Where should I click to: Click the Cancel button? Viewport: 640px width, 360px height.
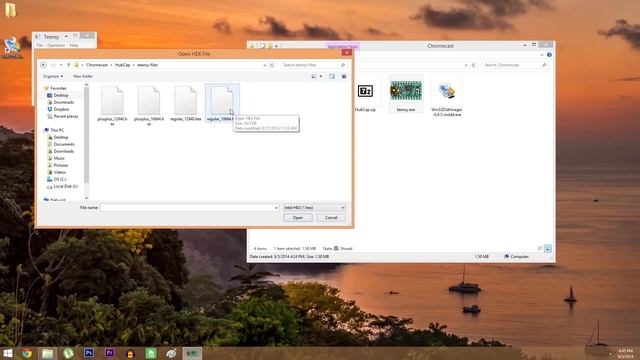click(331, 218)
